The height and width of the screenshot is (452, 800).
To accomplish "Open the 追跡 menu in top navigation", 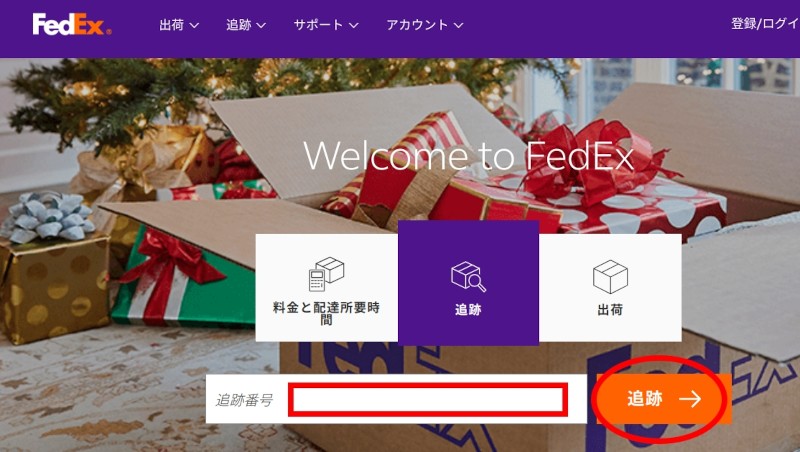I will pos(246,24).
